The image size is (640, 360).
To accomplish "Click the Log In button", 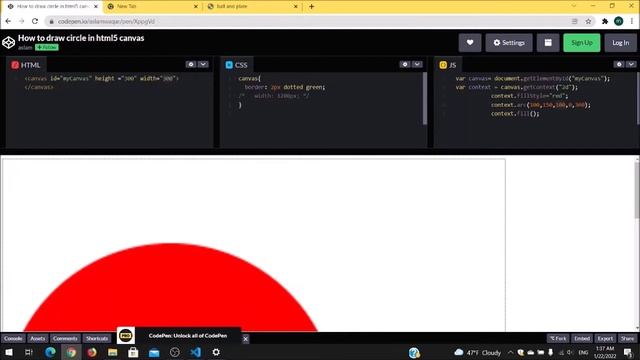I will coord(620,42).
